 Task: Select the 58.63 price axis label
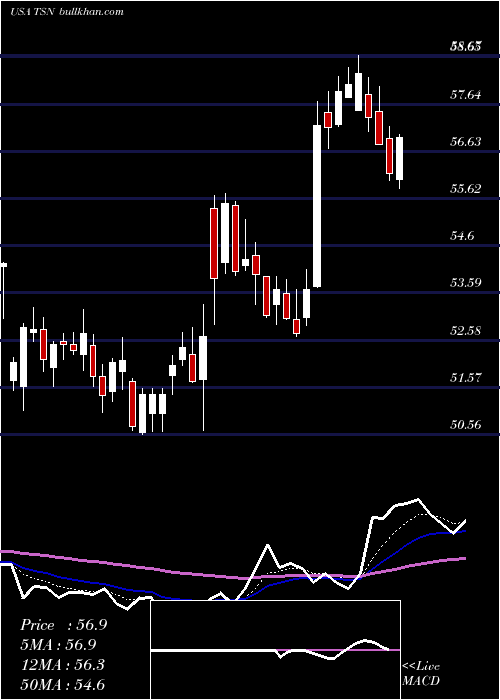466,46
